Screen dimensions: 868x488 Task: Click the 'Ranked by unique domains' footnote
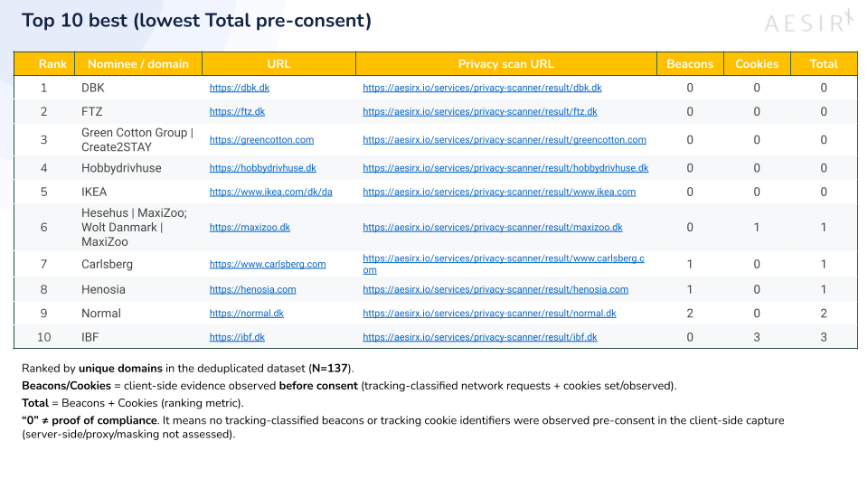(x=188, y=369)
